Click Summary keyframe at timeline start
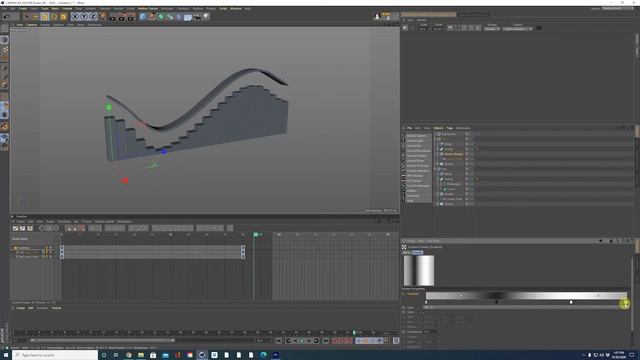This screenshot has height=360, width=640. point(62,248)
